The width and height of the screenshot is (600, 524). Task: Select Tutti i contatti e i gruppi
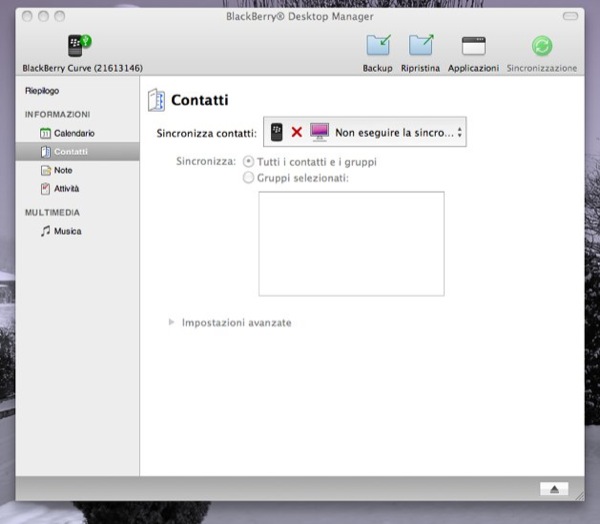248,162
